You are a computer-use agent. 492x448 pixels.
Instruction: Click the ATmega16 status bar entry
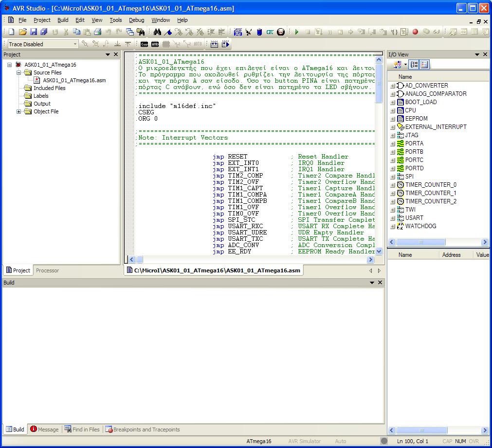258,441
